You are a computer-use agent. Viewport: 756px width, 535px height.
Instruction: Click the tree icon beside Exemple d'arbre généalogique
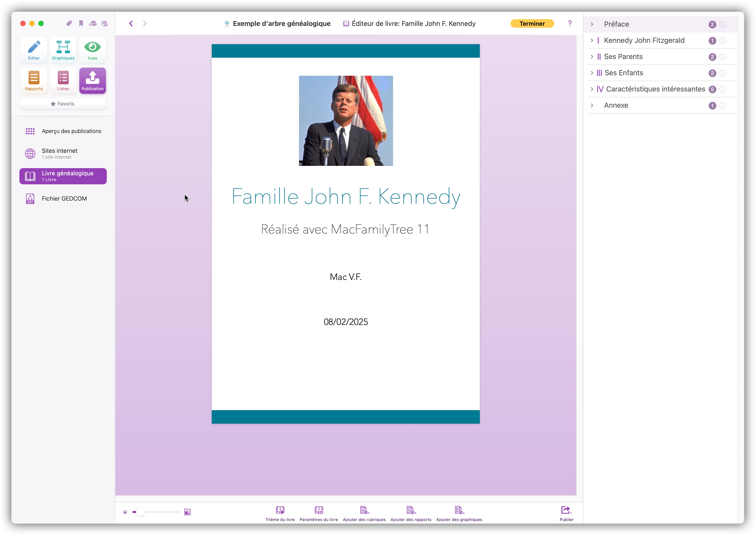click(227, 23)
